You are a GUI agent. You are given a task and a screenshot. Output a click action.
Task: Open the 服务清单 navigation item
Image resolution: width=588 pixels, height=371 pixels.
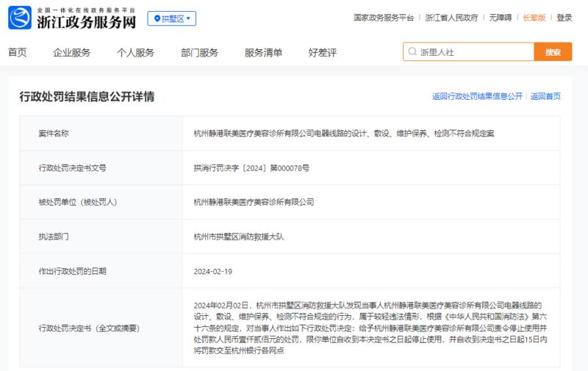point(263,52)
